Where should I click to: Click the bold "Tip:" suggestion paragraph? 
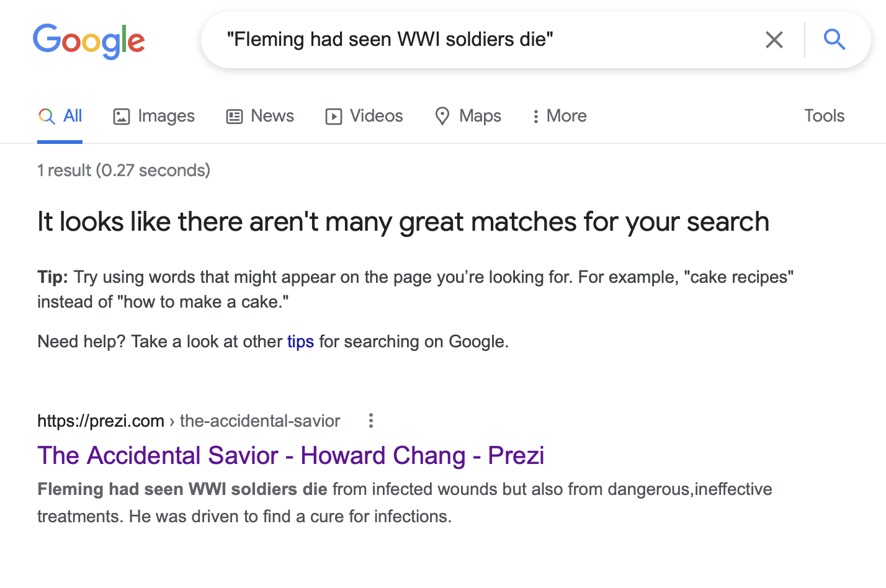pos(415,289)
